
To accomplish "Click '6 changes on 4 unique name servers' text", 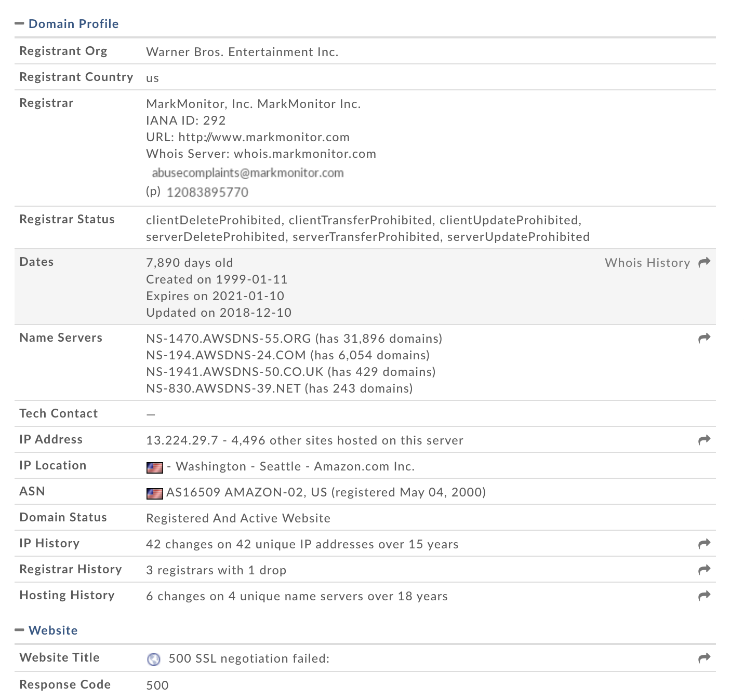I will pyautogui.click(x=255, y=596).
